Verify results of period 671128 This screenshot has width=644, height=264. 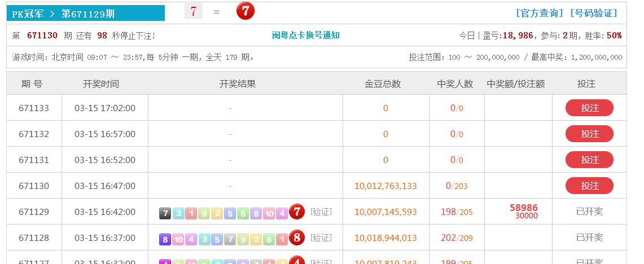(x=321, y=238)
